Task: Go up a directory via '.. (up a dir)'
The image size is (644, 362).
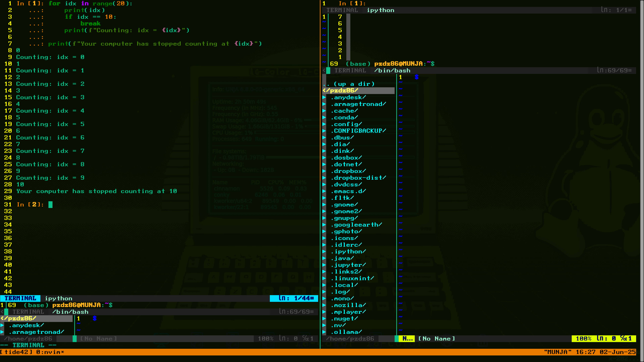Action: click(x=348, y=84)
